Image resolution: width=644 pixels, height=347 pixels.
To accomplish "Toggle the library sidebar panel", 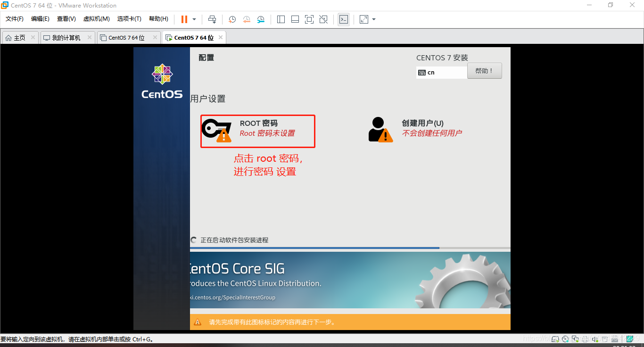I will point(281,19).
